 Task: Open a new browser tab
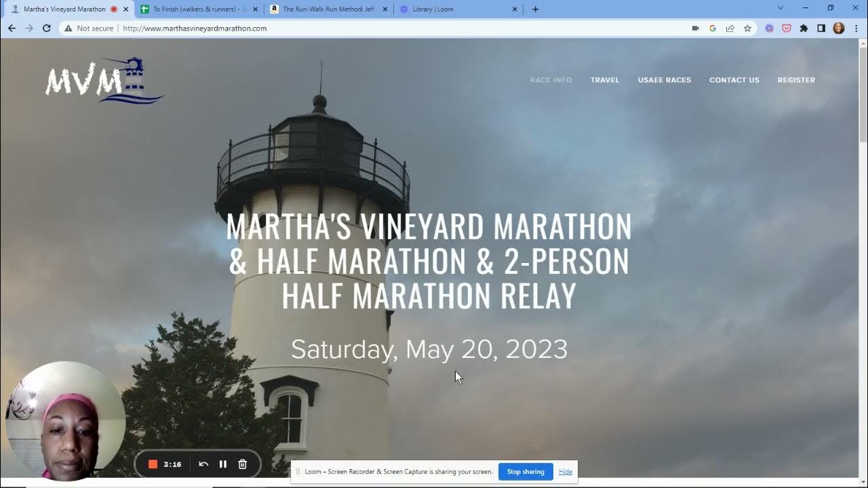point(535,9)
